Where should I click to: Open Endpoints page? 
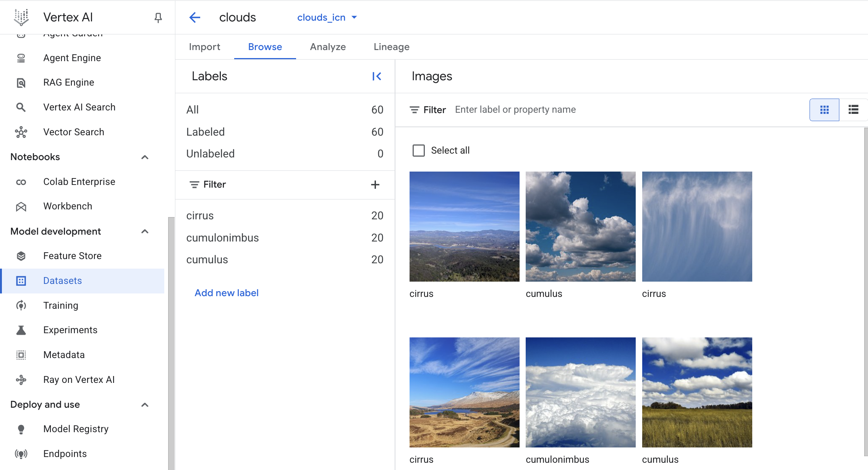tap(65, 454)
